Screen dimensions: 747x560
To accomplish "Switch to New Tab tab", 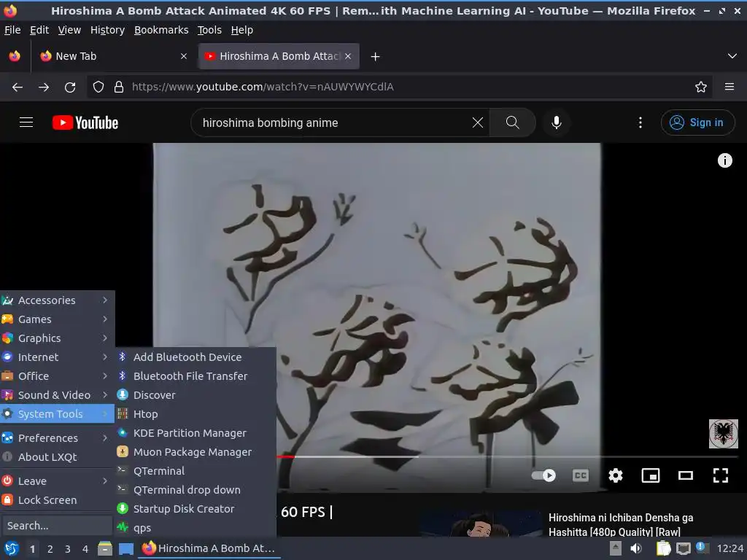I will 113,56.
